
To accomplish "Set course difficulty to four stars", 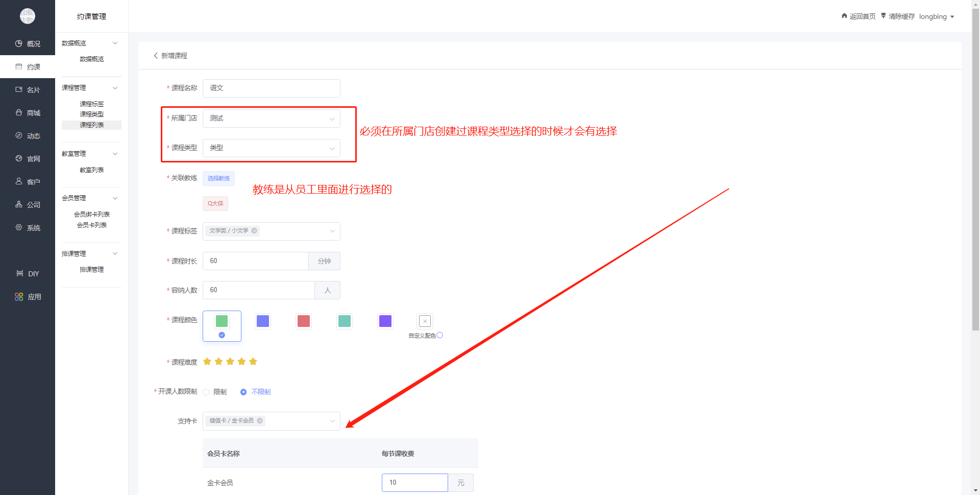I will pos(241,362).
